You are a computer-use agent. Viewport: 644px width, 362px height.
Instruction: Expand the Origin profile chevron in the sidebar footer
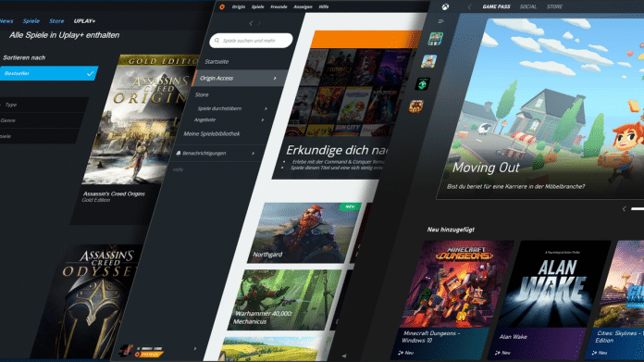click(x=194, y=348)
